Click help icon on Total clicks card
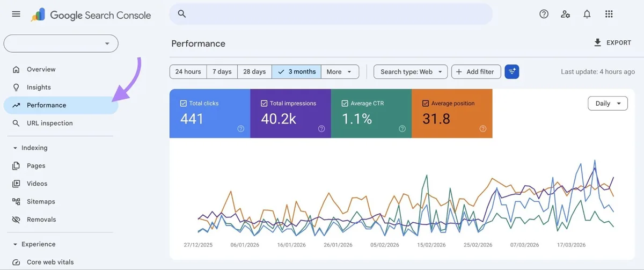Screen dimensions: 644x270 point(241,129)
